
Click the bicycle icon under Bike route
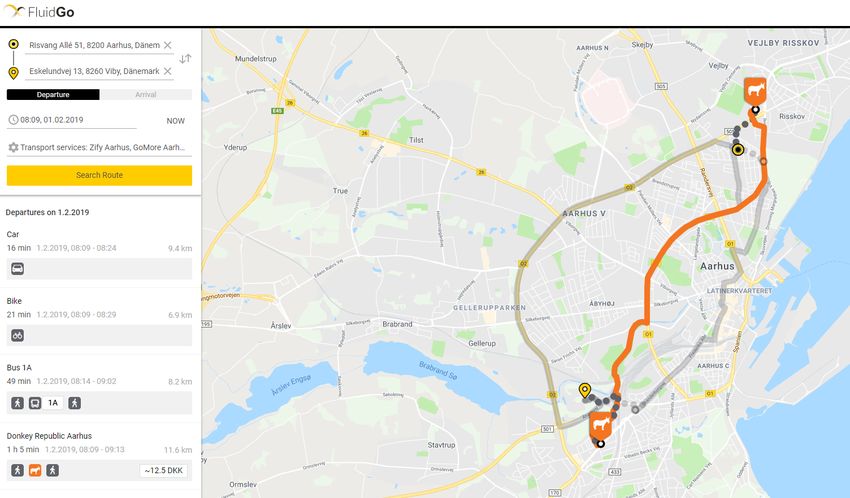pos(17,335)
